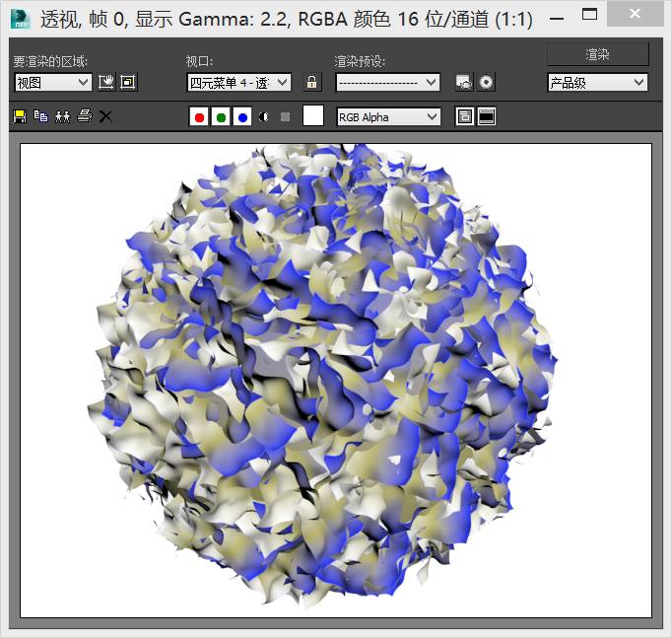
Task: Click the 渲染 render button
Action: pyautogui.click(x=598, y=54)
